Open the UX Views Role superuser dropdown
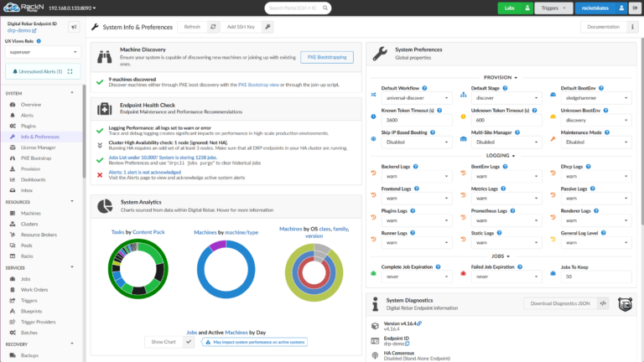 click(41, 52)
